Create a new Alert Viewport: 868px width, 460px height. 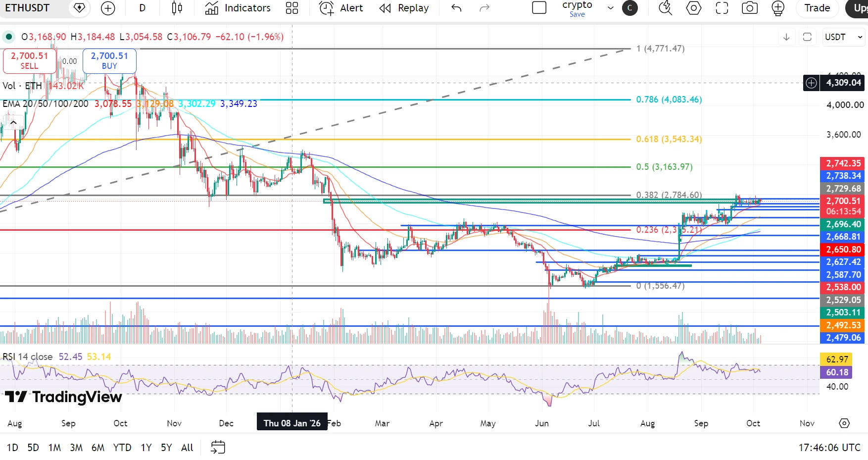coord(341,8)
